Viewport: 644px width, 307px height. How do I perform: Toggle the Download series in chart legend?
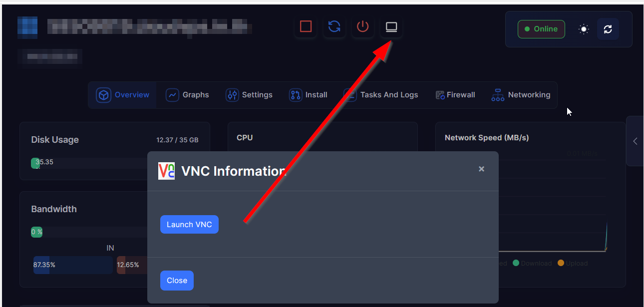click(x=532, y=263)
